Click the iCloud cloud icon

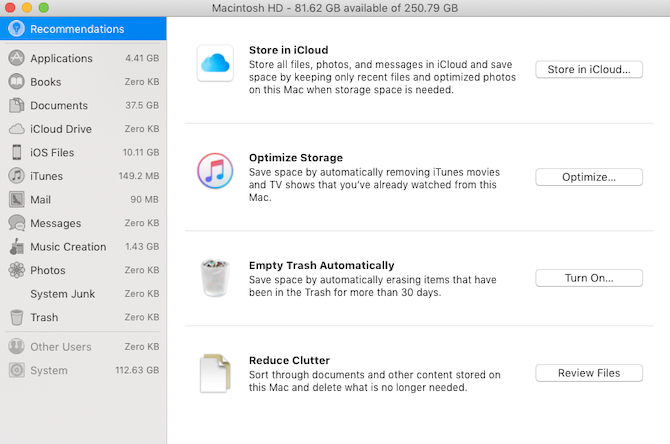214,65
